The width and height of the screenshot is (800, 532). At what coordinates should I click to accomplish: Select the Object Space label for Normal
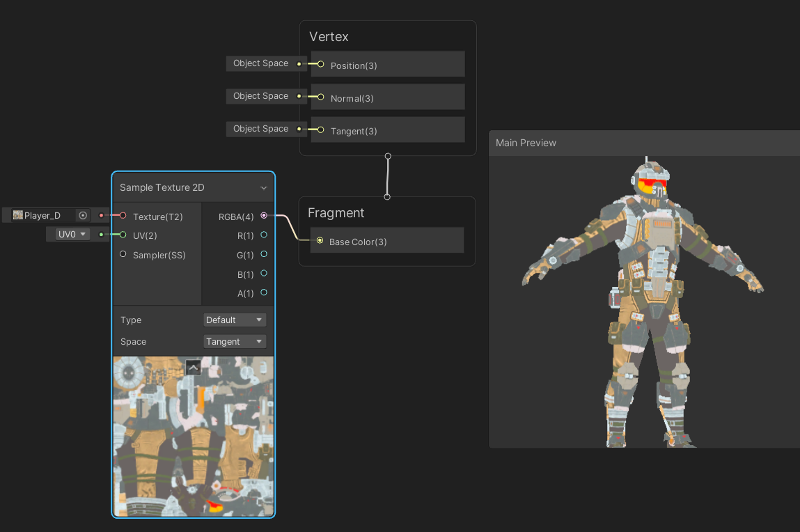260,96
